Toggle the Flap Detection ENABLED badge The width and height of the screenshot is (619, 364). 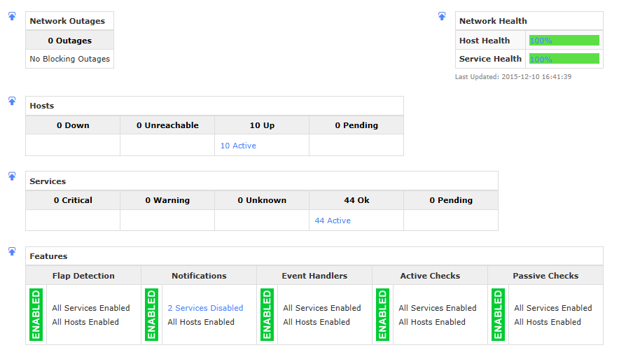click(36, 314)
